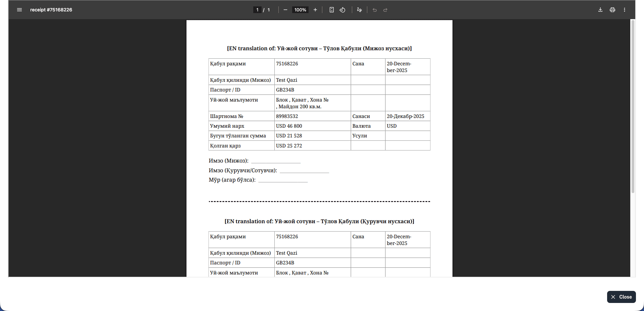Undo the last annotation
The height and width of the screenshot is (311, 644).
375,10
